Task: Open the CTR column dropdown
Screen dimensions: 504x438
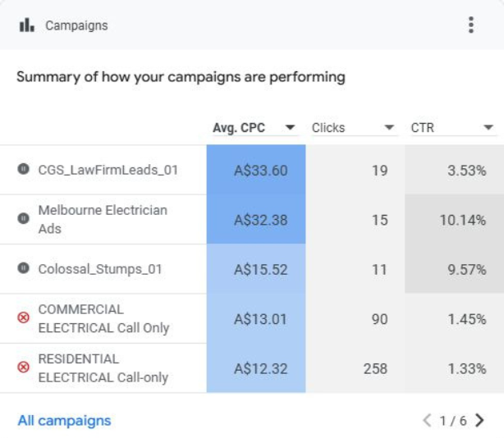Action: [488, 128]
